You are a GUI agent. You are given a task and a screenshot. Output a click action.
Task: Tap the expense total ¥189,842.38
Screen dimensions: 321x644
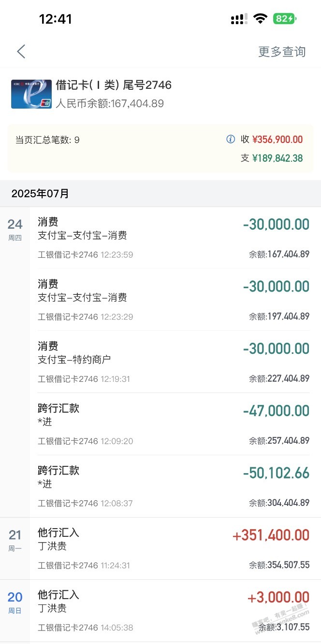[277, 158]
